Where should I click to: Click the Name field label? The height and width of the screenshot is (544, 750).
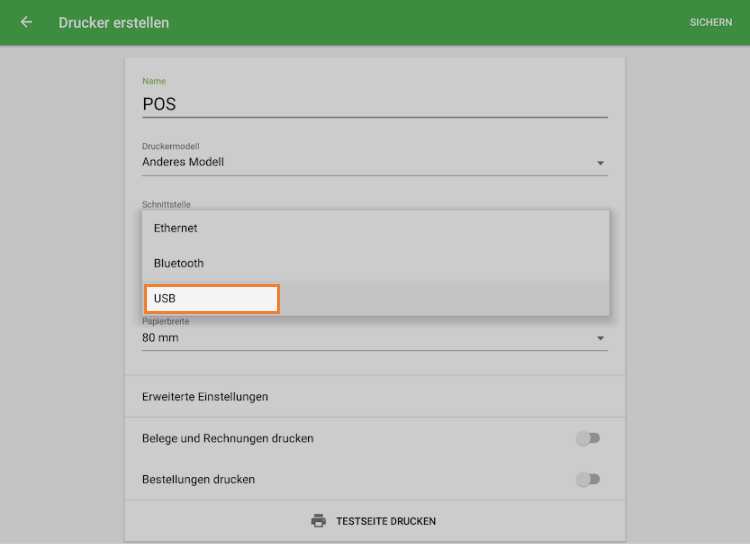(154, 81)
